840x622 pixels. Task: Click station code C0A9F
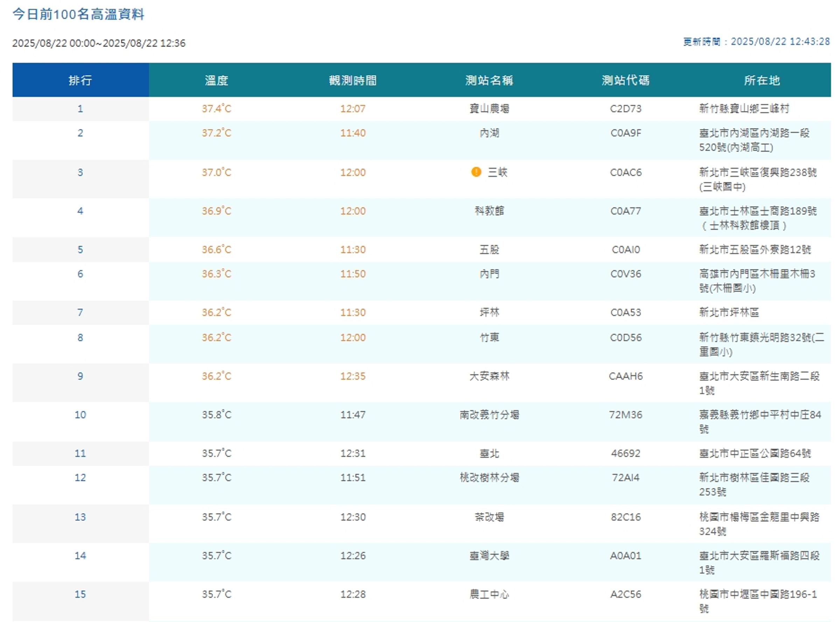coord(625,133)
